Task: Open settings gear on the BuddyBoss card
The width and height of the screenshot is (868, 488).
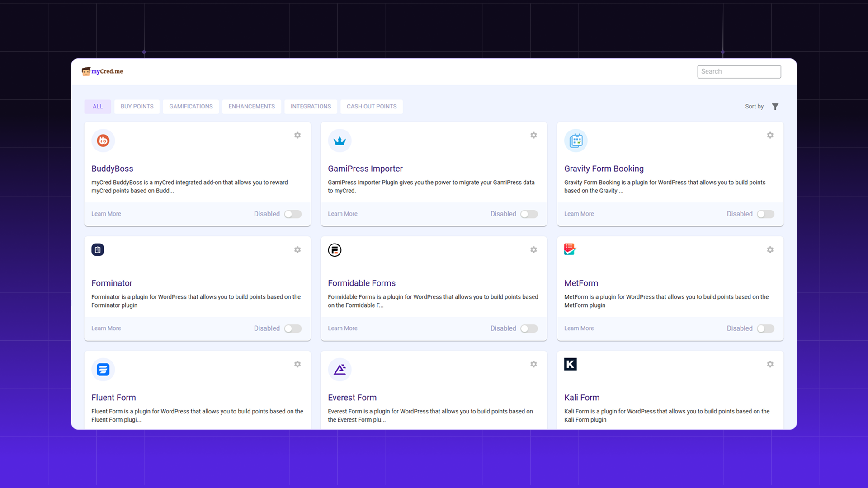Action: click(x=297, y=135)
